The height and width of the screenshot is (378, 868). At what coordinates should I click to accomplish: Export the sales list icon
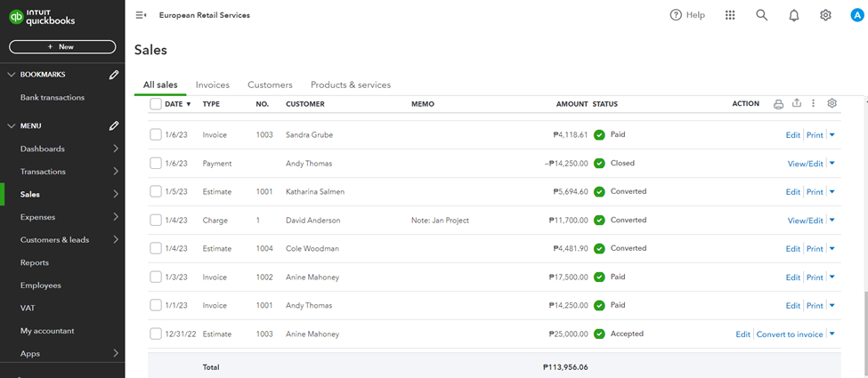[x=797, y=104]
